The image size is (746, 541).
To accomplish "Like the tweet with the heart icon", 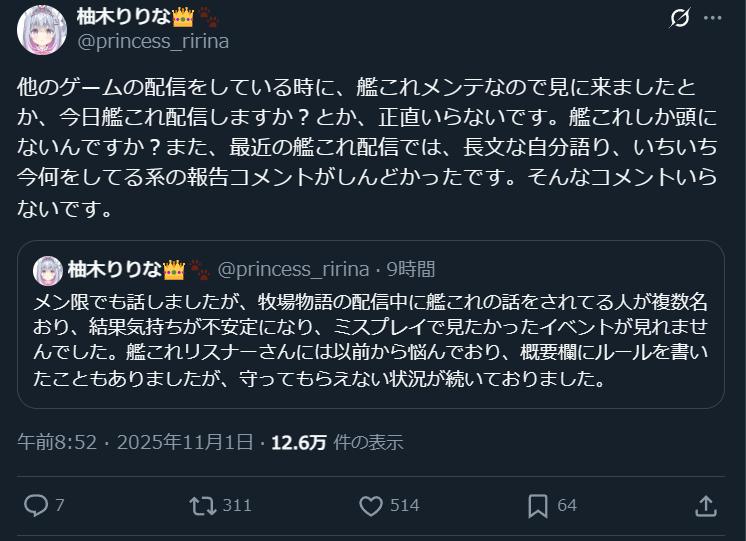I will (371, 505).
